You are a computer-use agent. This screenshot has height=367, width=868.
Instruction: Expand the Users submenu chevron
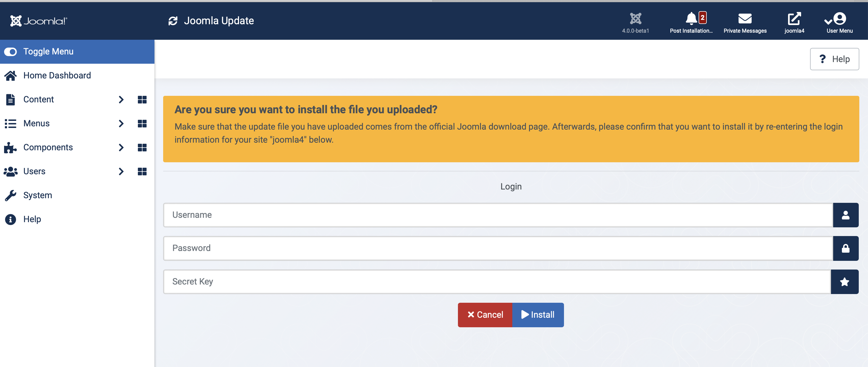point(121,171)
